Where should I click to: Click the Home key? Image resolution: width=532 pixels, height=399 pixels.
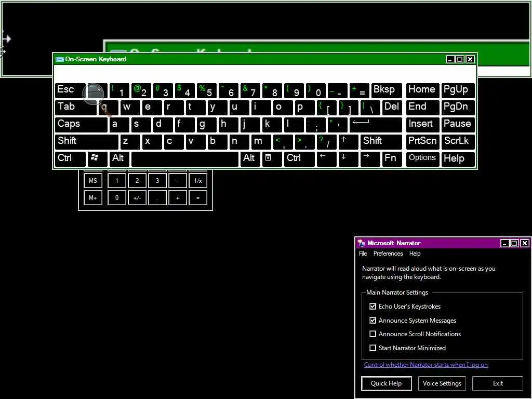[422, 90]
